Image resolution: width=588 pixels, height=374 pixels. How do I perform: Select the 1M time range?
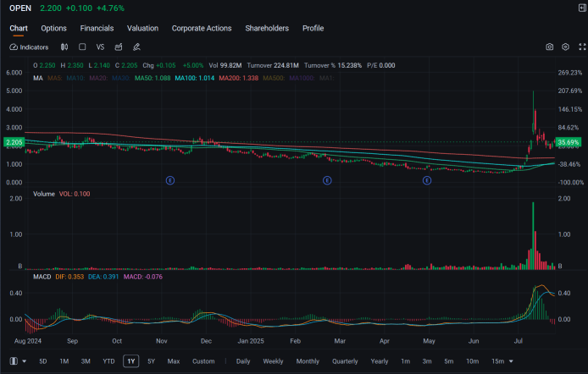click(64, 361)
